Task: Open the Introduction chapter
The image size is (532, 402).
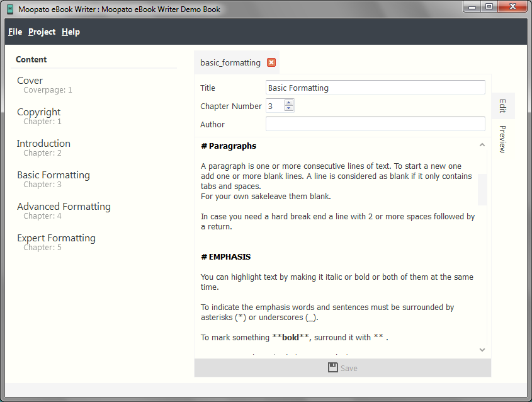Action: tap(43, 144)
